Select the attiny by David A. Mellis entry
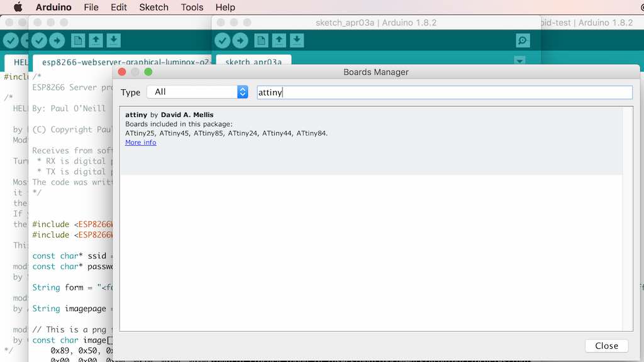This screenshot has width=644, height=362. point(371,141)
